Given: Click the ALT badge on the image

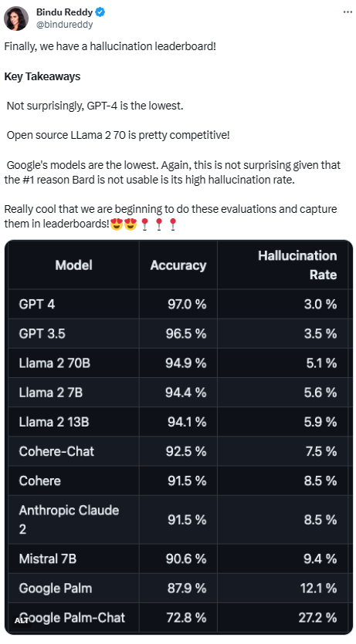Looking at the screenshot, I should click(x=22, y=621).
